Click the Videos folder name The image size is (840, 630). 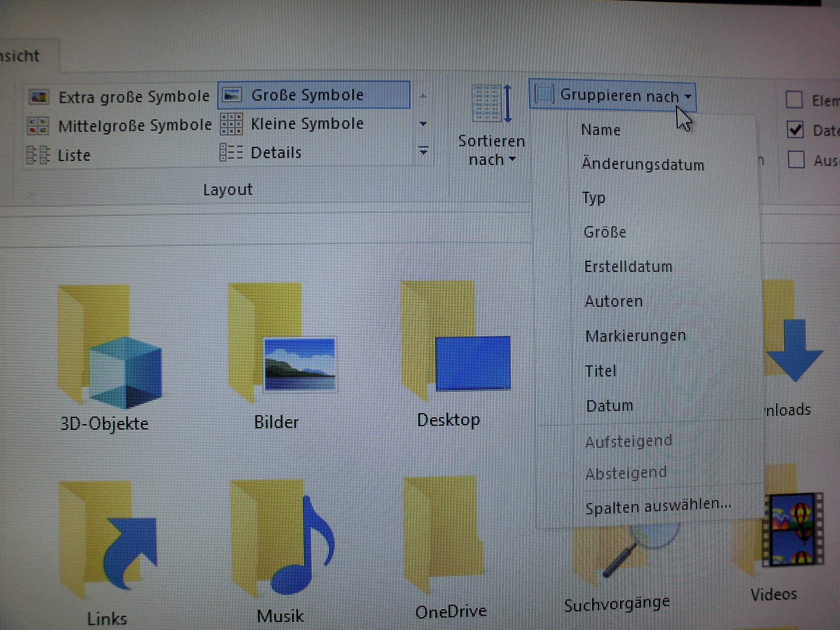[773, 594]
